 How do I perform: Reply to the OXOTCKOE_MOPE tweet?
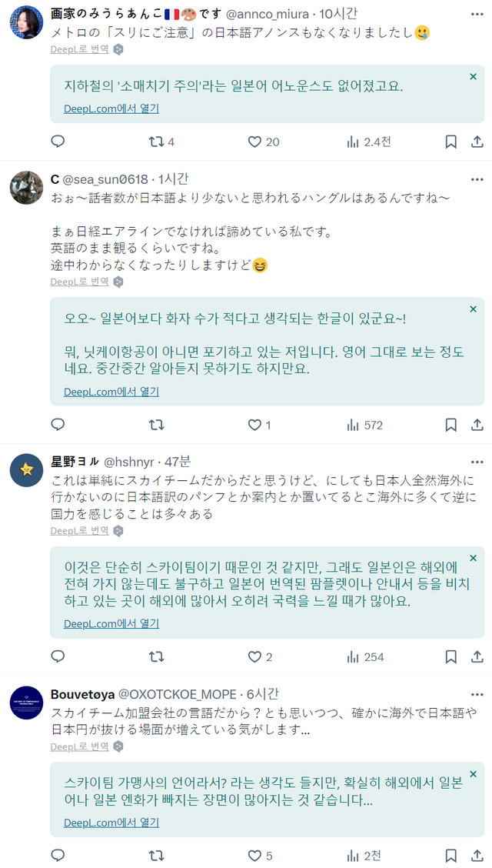tap(58, 855)
